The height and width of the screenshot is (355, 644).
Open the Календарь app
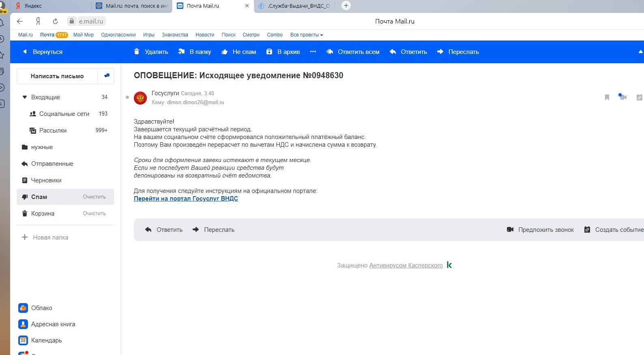(x=41, y=340)
